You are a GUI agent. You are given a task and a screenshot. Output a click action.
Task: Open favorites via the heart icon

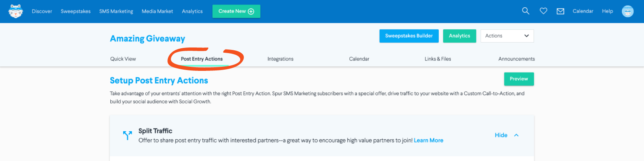point(543,11)
